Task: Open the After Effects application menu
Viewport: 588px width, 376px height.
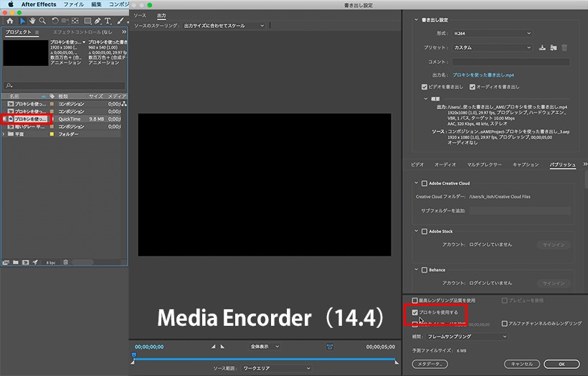Action: (x=39, y=4)
